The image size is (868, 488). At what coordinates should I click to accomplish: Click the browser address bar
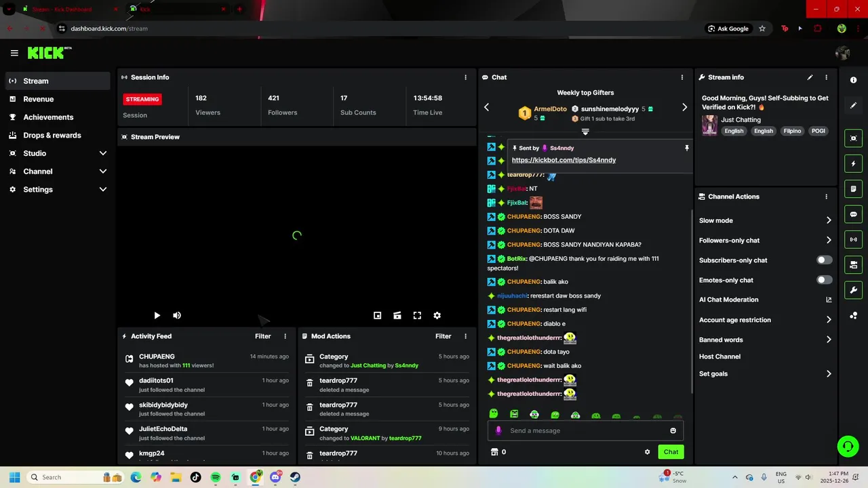(380, 28)
